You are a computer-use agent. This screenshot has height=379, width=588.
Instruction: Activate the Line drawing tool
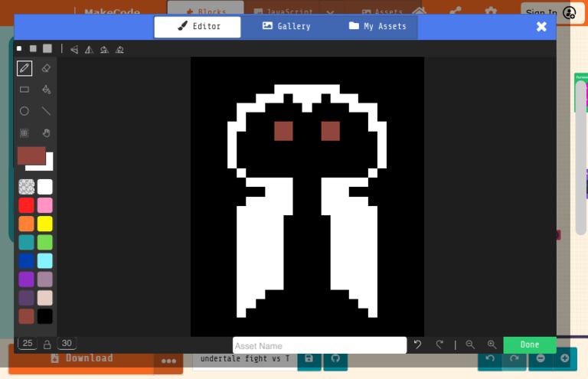click(x=46, y=111)
